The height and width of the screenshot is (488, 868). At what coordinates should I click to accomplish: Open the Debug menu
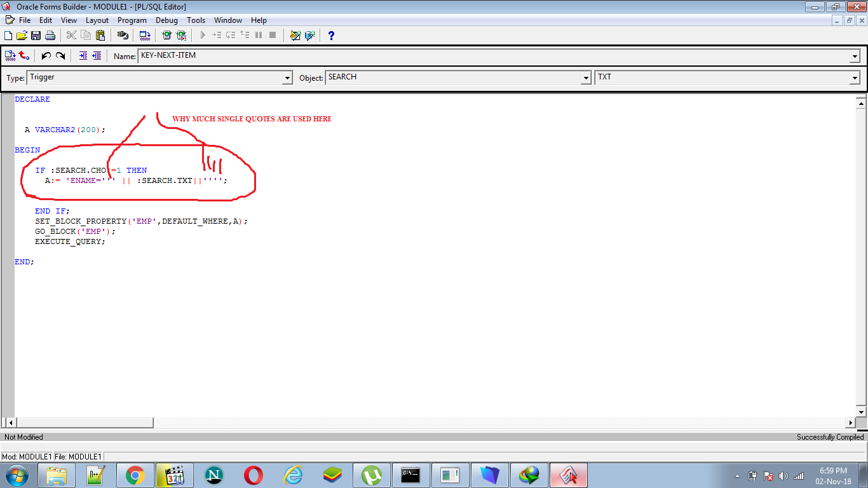[166, 20]
